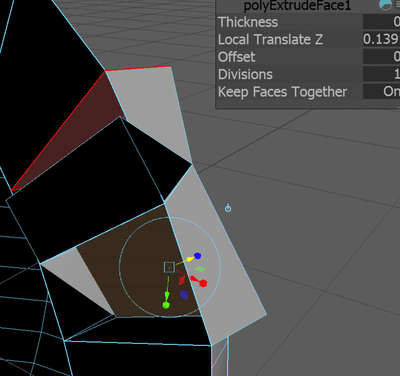This screenshot has width=400, height=376.
Task: Click the red cube scale handle on manipulator
Action: (x=203, y=283)
